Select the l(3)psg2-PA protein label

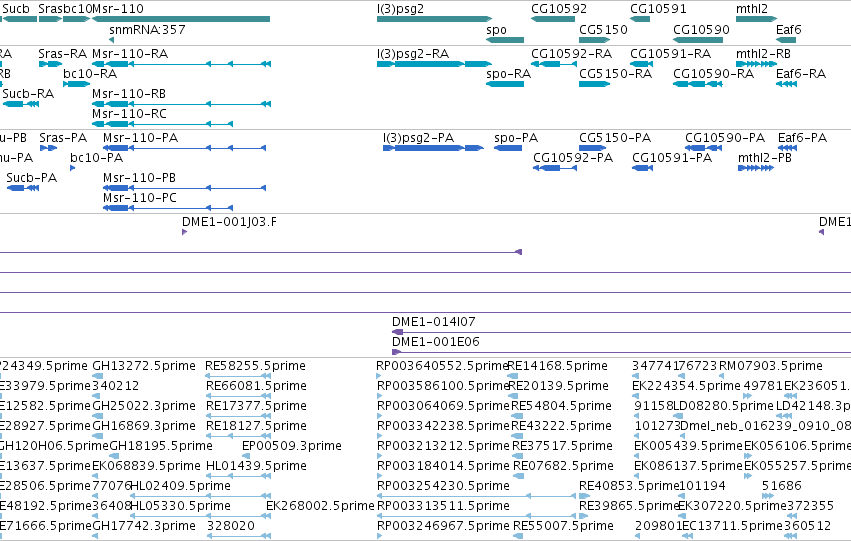tap(418, 138)
